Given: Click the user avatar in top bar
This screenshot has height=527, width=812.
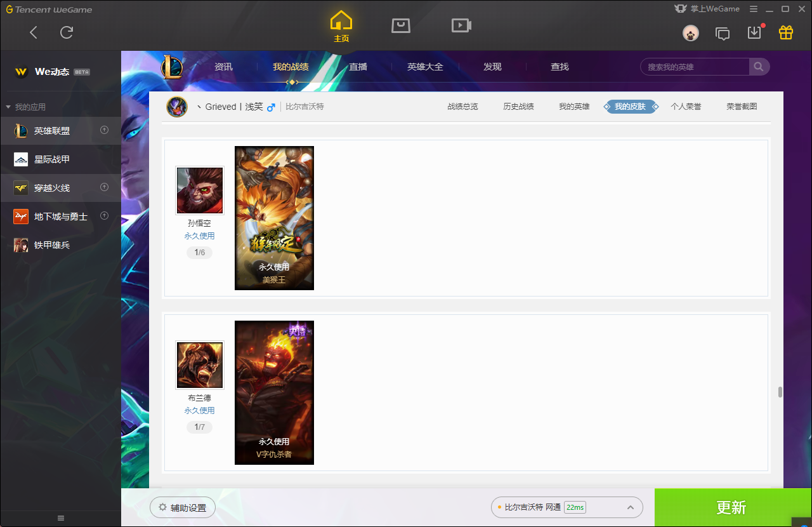Looking at the screenshot, I should click(691, 33).
